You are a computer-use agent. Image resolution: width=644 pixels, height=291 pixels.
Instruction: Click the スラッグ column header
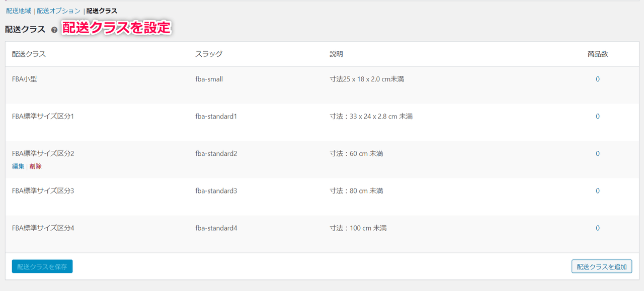click(209, 54)
